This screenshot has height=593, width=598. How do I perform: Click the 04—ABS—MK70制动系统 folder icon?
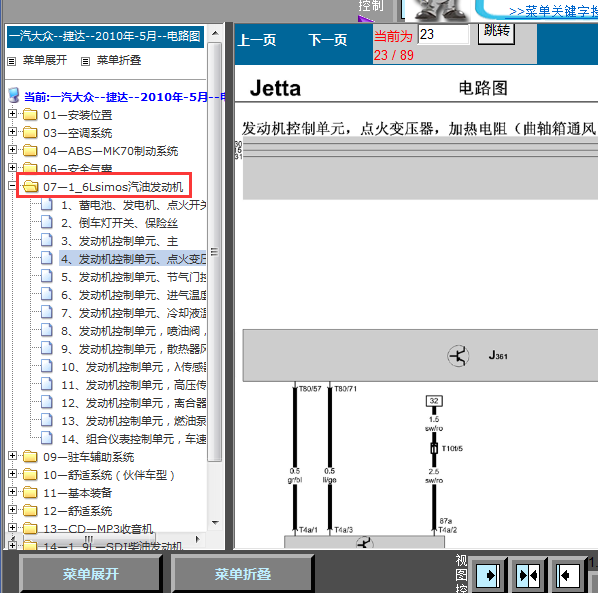[x=30, y=150]
